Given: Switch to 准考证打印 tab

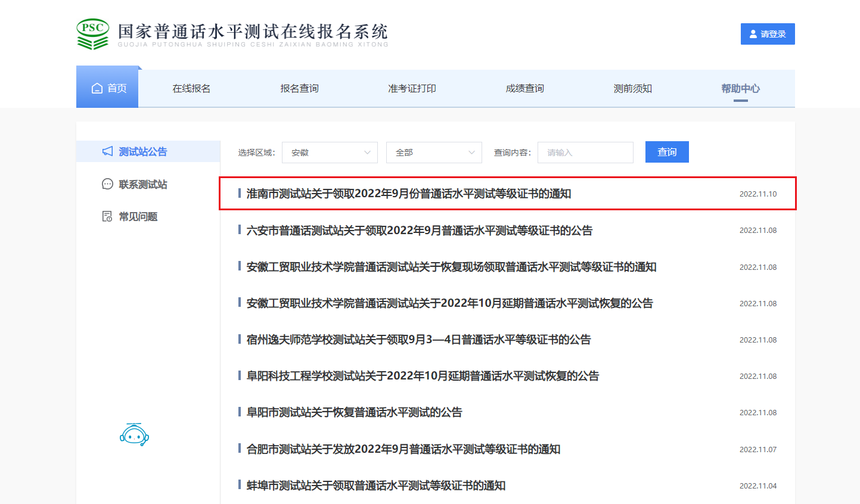Looking at the screenshot, I should tap(412, 88).
